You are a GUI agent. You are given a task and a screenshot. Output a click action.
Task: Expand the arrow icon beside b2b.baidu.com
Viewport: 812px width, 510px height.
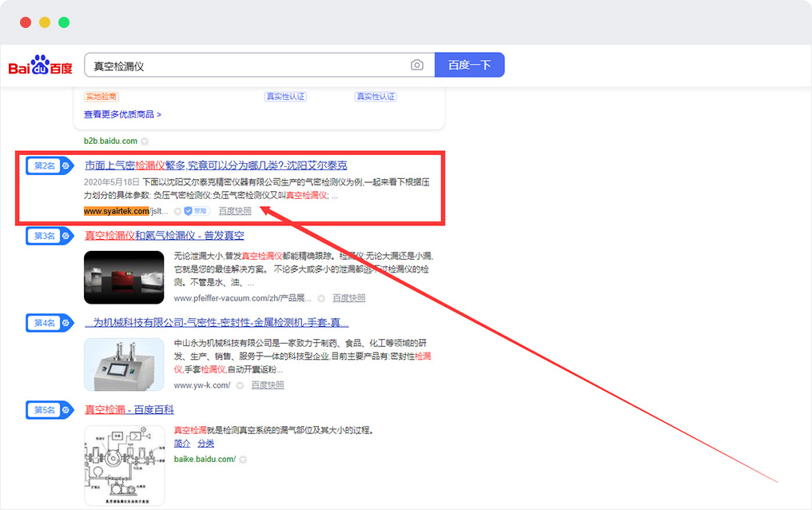point(145,141)
